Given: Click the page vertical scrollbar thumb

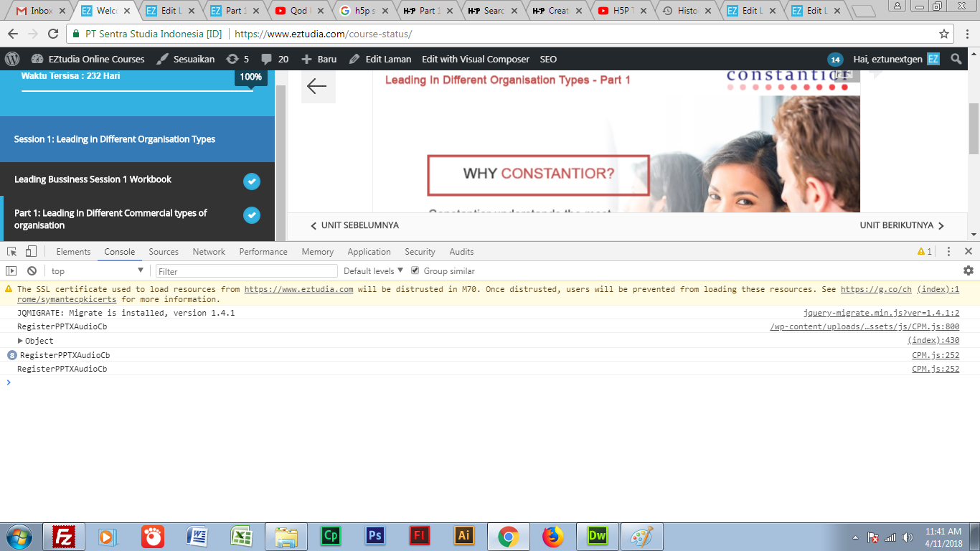Looking at the screenshot, I should click(974, 128).
